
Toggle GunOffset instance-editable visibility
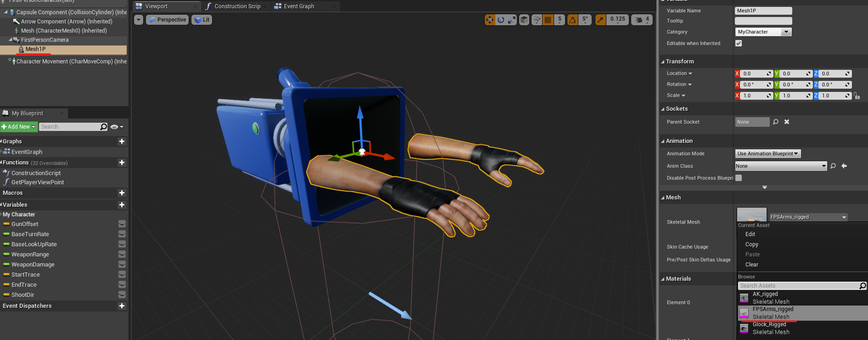pyautogui.click(x=122, y=224)
